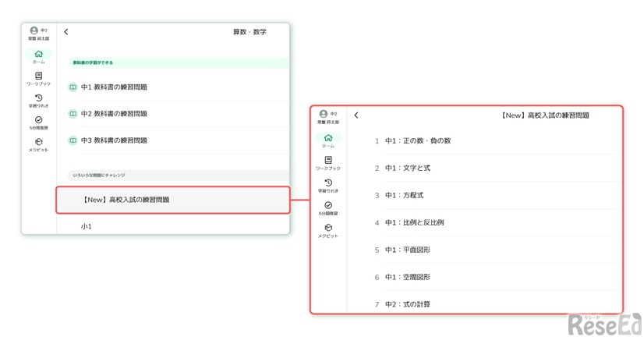Screen dimensions: 644x337
Task: Go back from the 算数・数学 screen
Action: click(66, 32)
